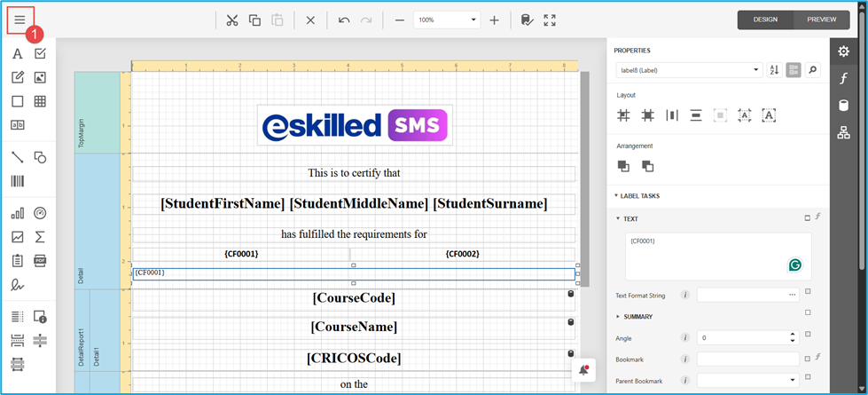This screenshot has height=395, width=868.
Task: Click the Angle property marker square
Action: tap(808, 334)
